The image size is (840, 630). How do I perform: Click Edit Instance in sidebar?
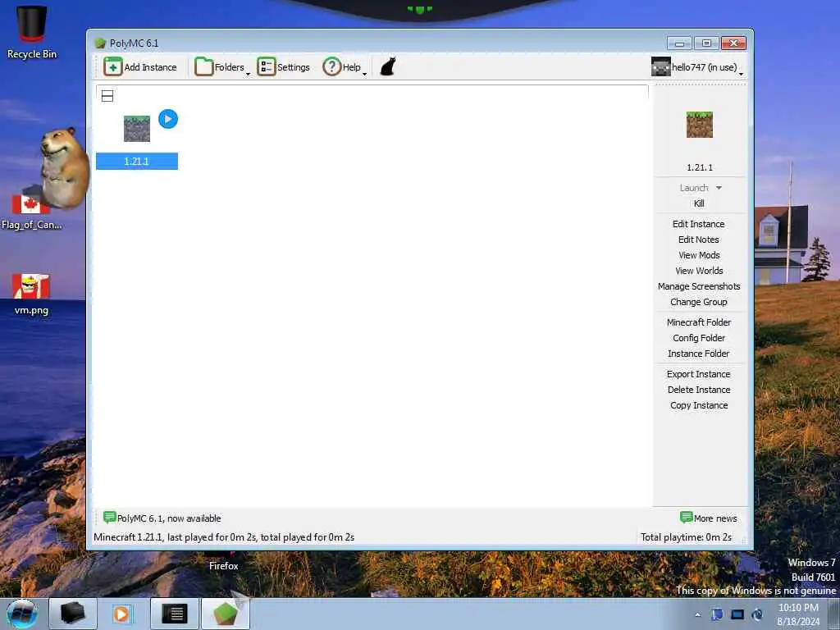pyautogui.click(x=699, y=224)
